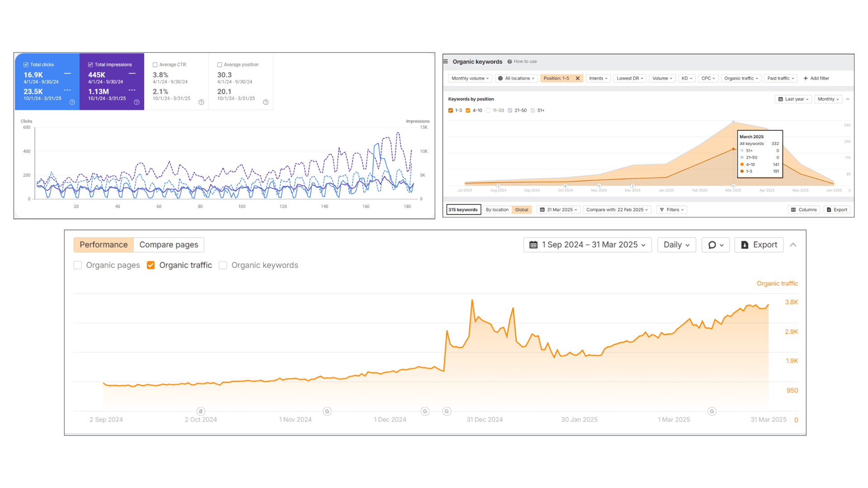The width and height of the screenshot is (868, 488).
Task: Click the Google update marker near Mar 2025
Action: 712,411
